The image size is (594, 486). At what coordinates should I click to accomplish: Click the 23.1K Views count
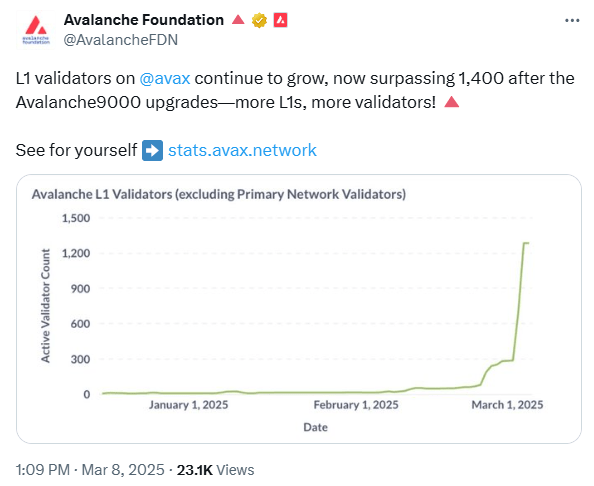216,470
